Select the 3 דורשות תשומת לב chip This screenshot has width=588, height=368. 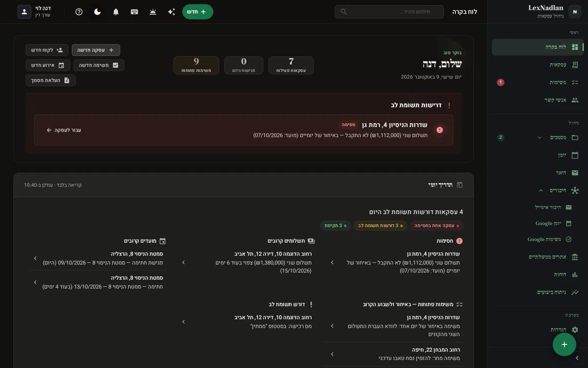(x=381, y=226)
